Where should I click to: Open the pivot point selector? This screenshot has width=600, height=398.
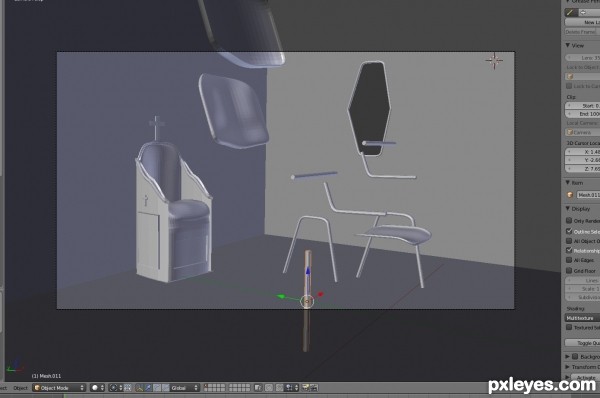pyautogui.click(x=115, y=388)
